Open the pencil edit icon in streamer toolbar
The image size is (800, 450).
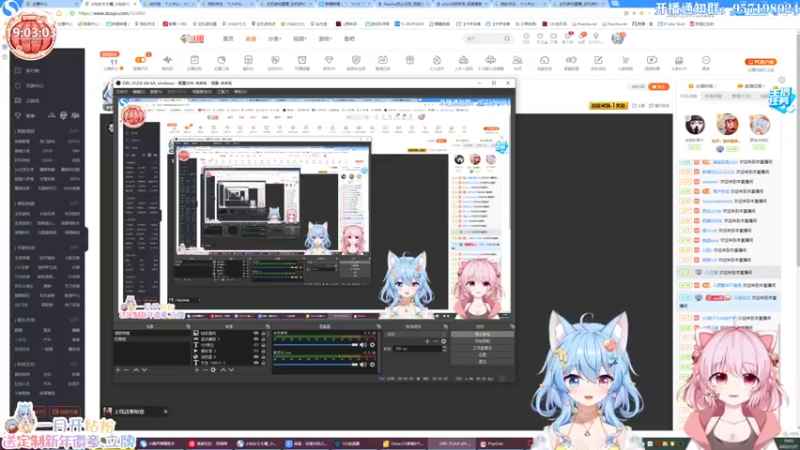598,60
